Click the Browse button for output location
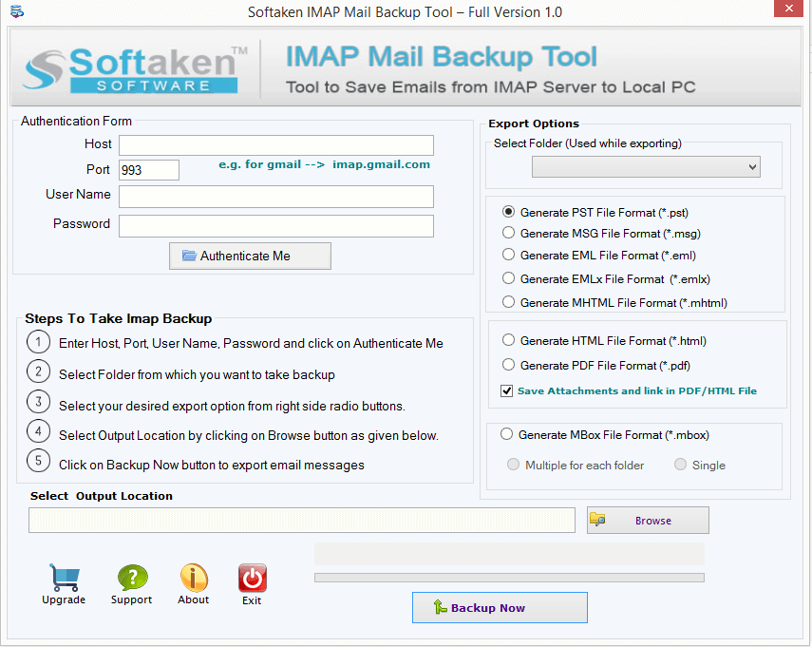This screenshot has width=812, height=647. tap(648, 519)
